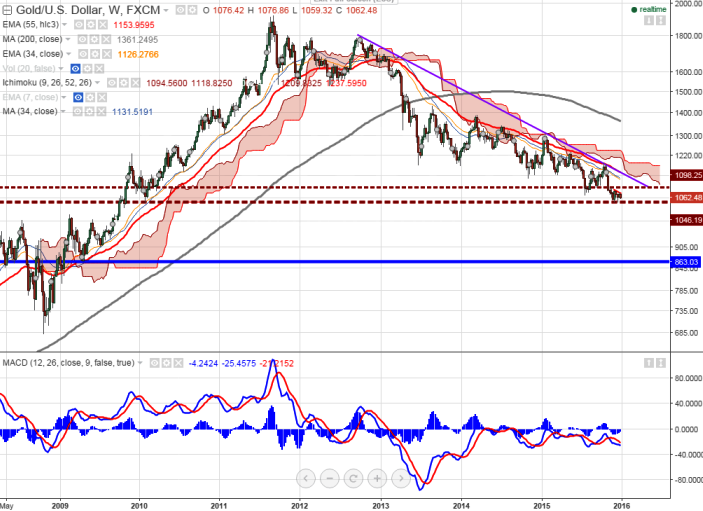Open MA (200, close) dropdown arrow
703x511 pixels.
pyautogui.click(x=68, y=39)
